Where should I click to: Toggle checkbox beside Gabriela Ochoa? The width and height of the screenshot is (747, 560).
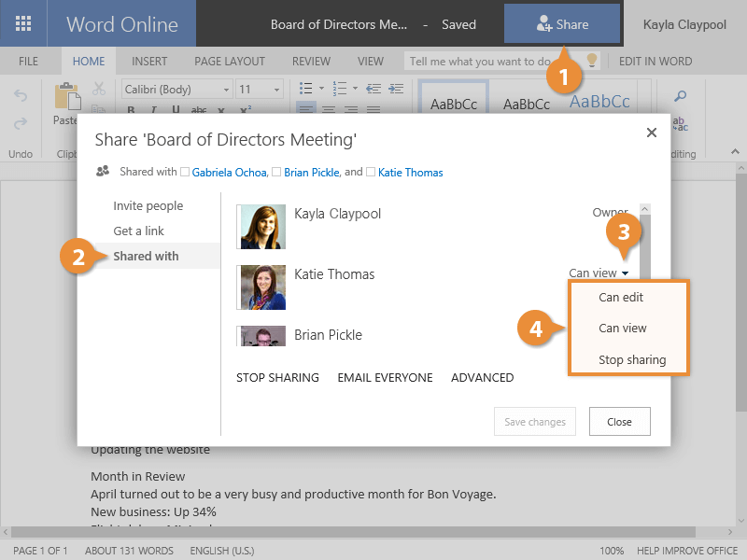(185, 173)
